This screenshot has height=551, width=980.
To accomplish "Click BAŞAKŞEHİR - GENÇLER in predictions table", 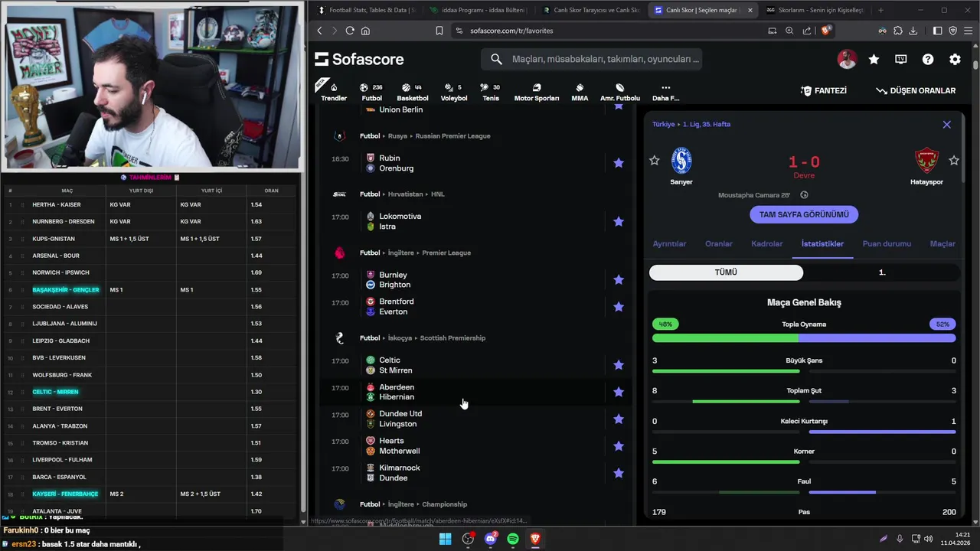I will pos(66,290).
